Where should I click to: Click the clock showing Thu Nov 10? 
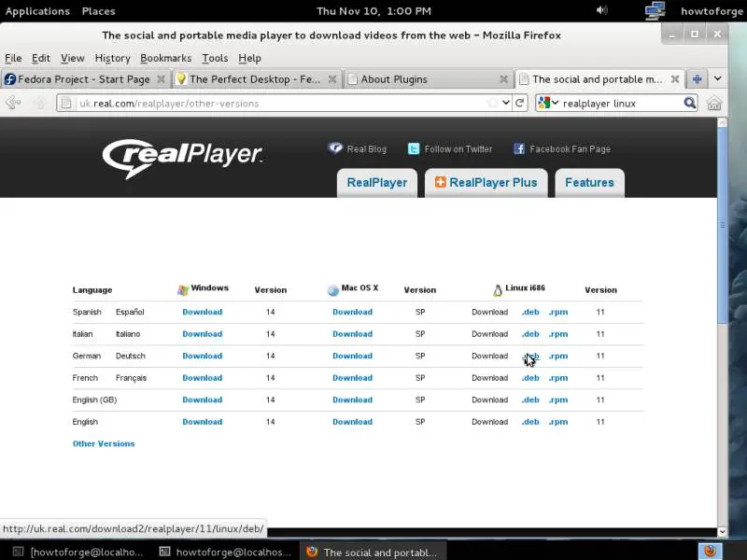click(x=374, y=11)
